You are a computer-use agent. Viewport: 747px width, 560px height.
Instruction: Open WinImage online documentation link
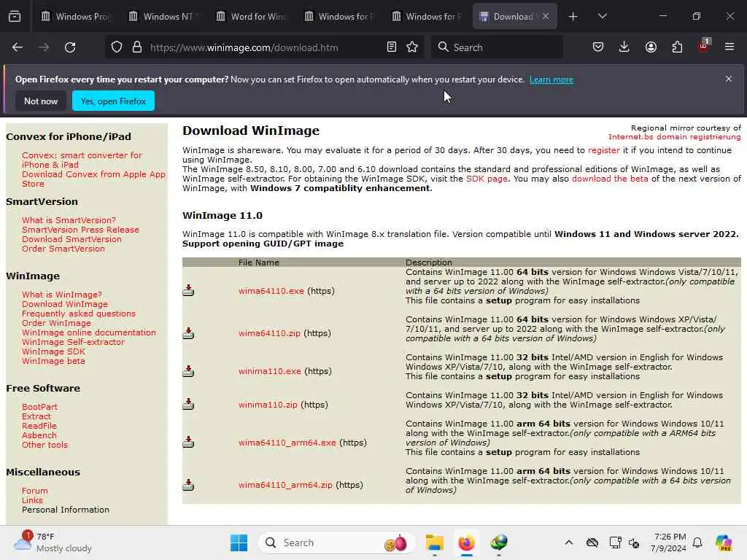(88, 332)
